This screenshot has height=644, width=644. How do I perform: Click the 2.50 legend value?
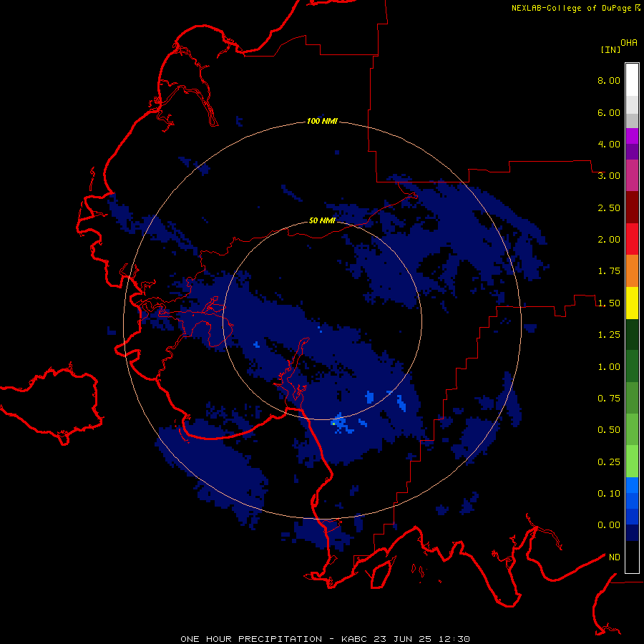click(x=609, y=208)
